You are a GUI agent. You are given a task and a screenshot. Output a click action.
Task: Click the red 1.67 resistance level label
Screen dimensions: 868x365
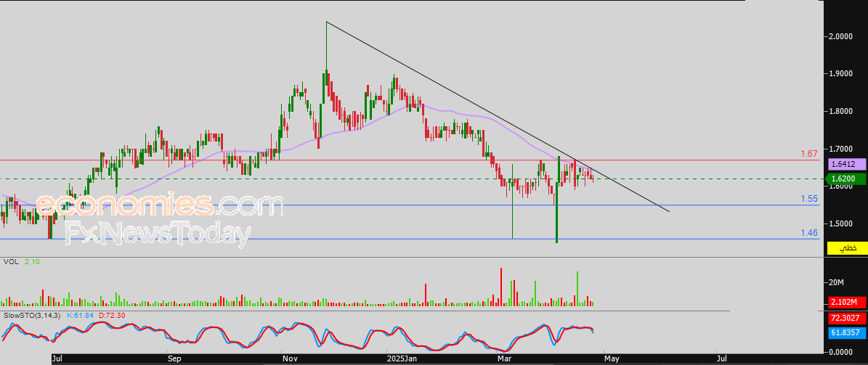[809, 153]
